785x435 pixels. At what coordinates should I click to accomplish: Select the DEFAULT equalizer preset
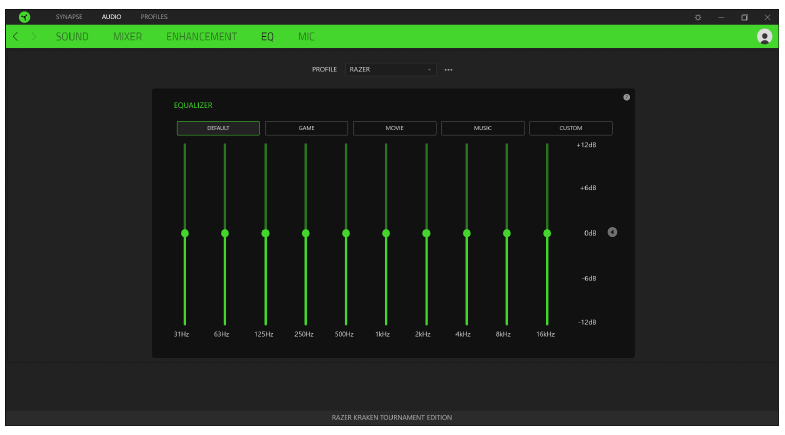218,128
